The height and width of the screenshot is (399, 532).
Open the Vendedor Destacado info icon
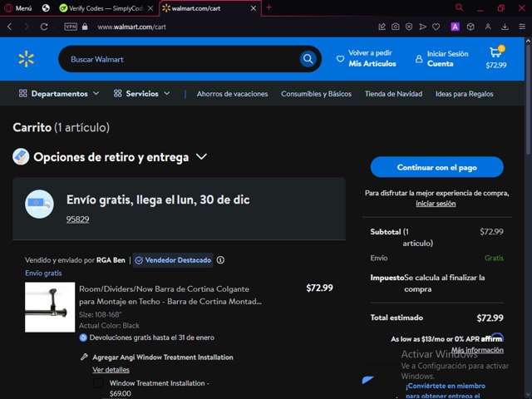[x=220, y=260]
